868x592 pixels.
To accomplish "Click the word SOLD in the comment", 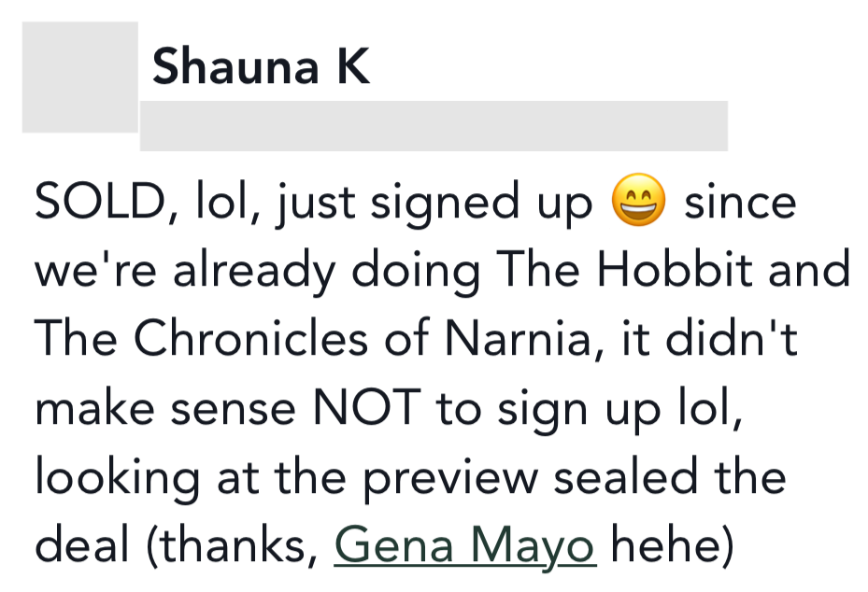I will (x=97, y=201).
